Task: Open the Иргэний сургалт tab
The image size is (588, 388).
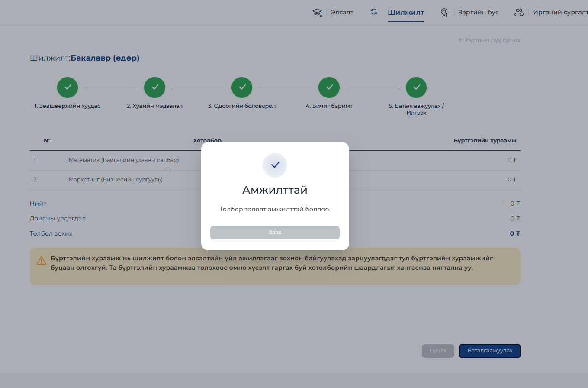Action: (560, 12)
